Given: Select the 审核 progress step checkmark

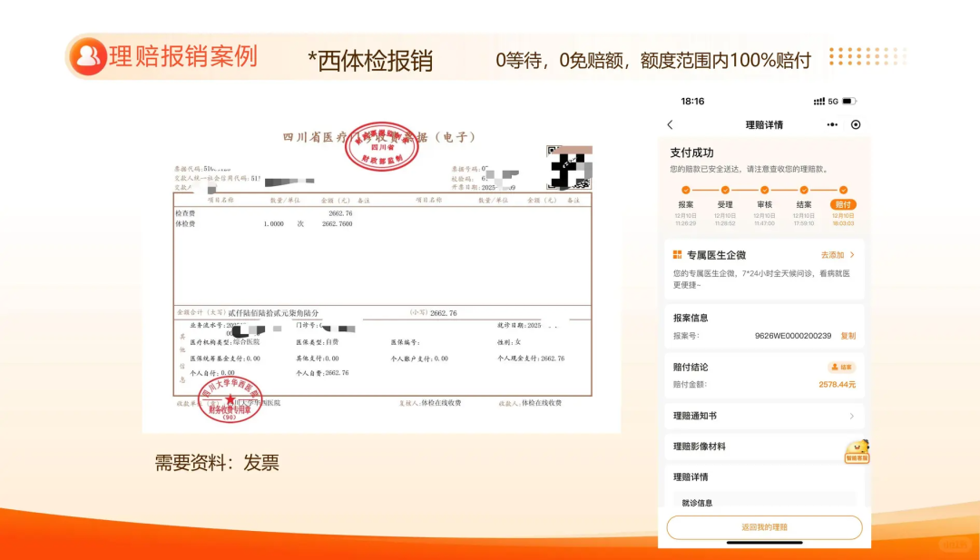Looking at the screenshot, I should tap(764, 190).
